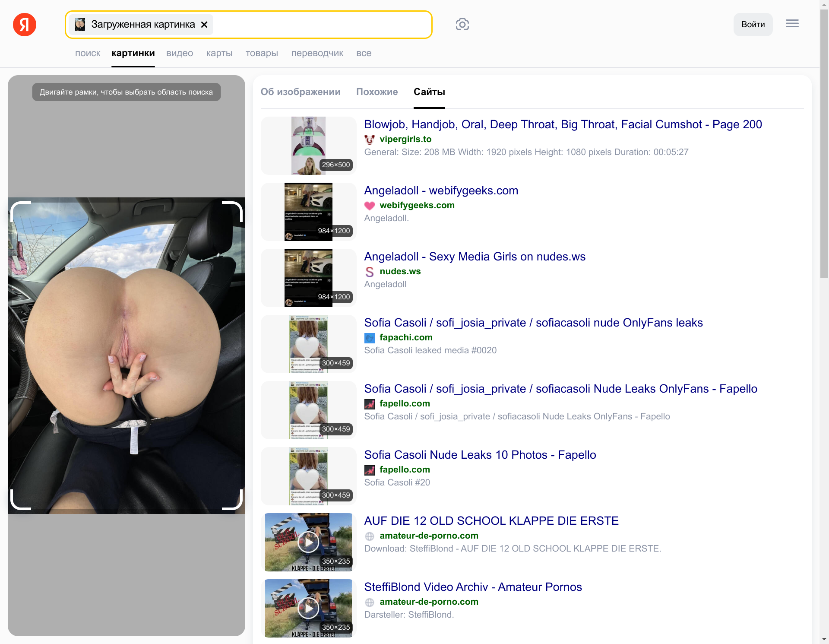
Task: Remove the uploaded image chip with X
Action: pyautogui.click(x=204, y=25)
